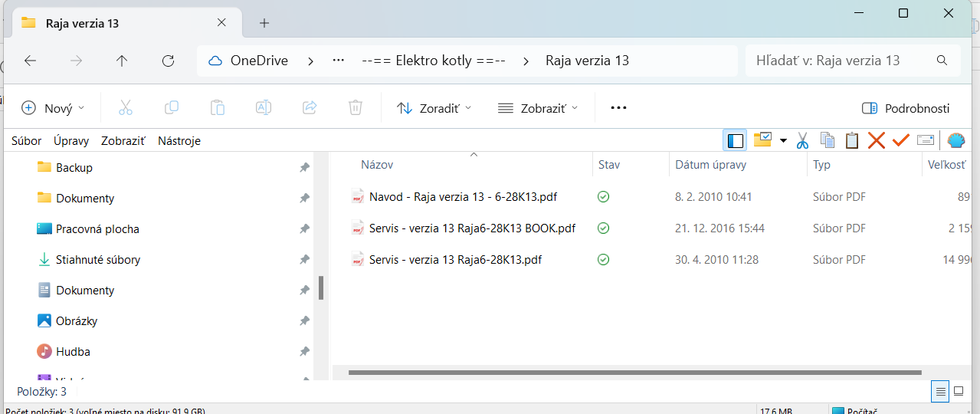This screenshot has width=980, height=414.
Task: Go back with the left arrow button
Action: (31, 61)
